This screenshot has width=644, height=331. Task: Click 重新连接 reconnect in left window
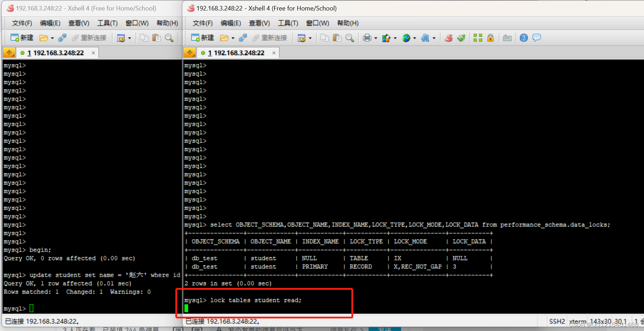coord(89,38)
